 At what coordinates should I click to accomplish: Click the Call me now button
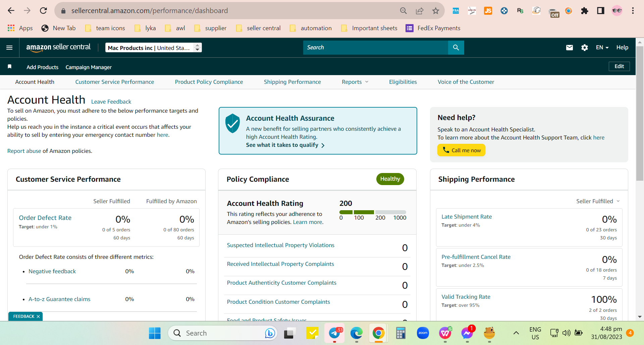461,150
